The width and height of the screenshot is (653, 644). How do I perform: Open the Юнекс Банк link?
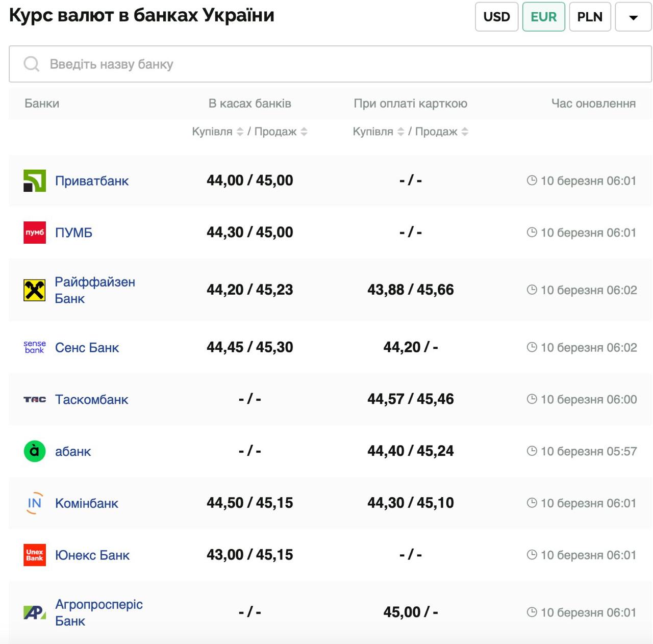tap(92, 555)
